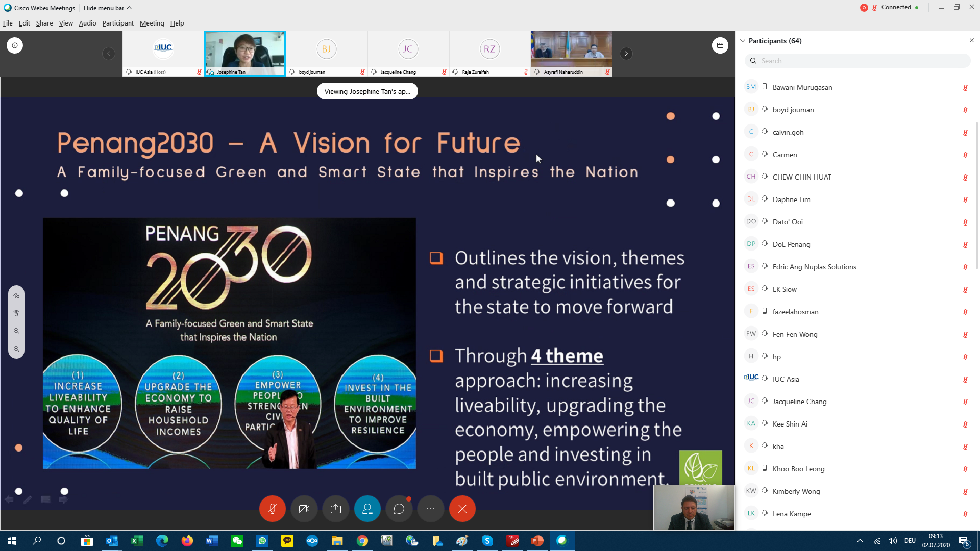Click the zoom out magnifier icon
980x551 pixels.
click(16, 349)
